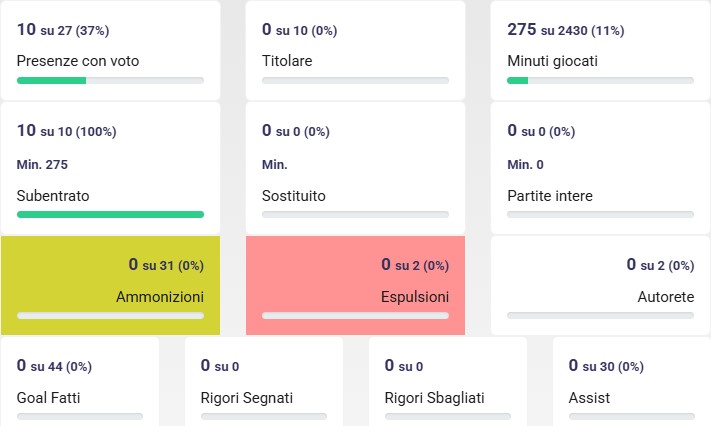
Task: Click the Sostituito progress bar
Action: (355, 214)
